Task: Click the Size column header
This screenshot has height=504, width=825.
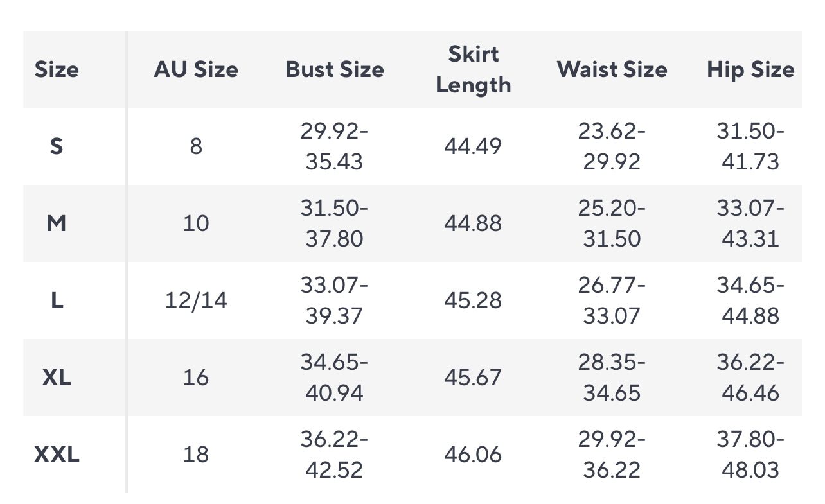Action: click(57, 69)
